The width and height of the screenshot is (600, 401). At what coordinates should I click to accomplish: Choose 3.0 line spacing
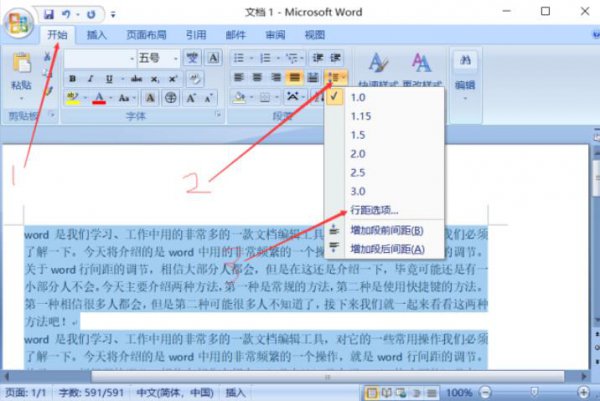point(385,191)
